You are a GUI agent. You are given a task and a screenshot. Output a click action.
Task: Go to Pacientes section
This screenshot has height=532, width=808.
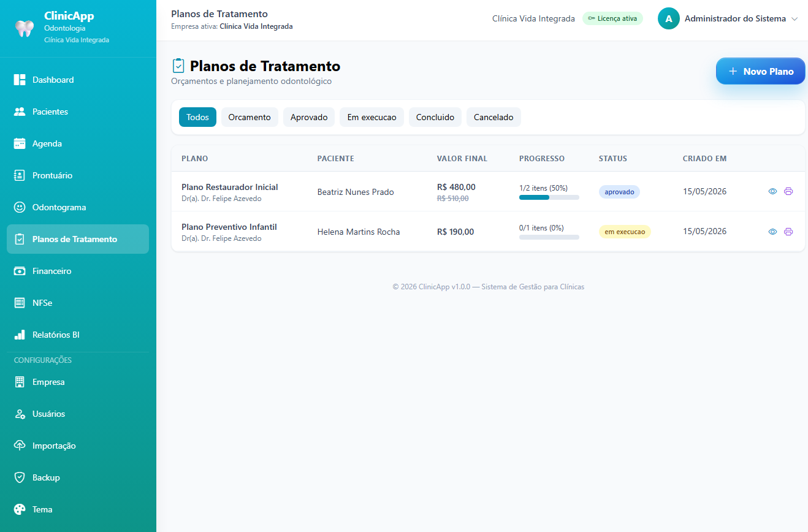tap(78, 112)
